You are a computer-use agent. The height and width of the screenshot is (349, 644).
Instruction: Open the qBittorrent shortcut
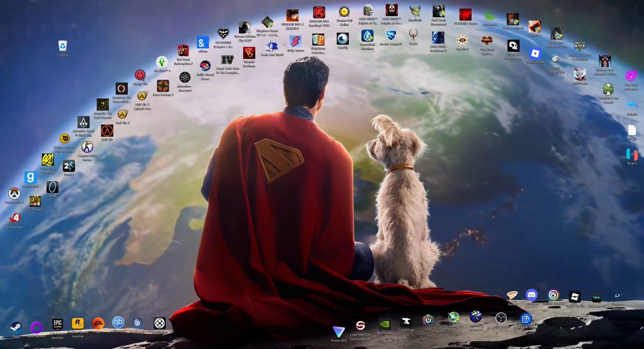[118, 322]
